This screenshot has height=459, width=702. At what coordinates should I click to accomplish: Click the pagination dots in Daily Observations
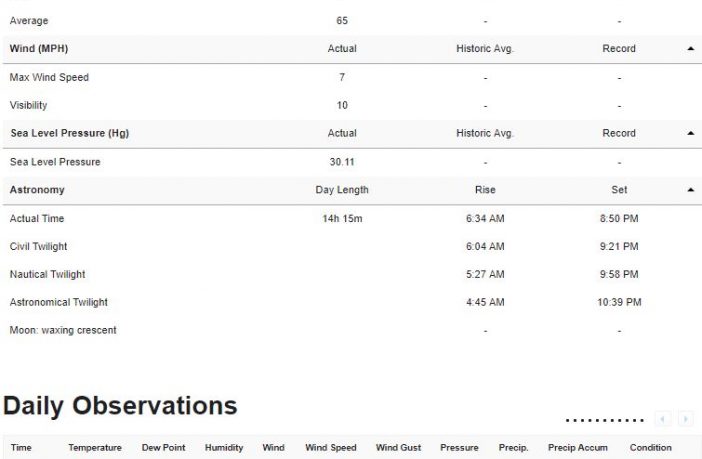pos(604,420)
